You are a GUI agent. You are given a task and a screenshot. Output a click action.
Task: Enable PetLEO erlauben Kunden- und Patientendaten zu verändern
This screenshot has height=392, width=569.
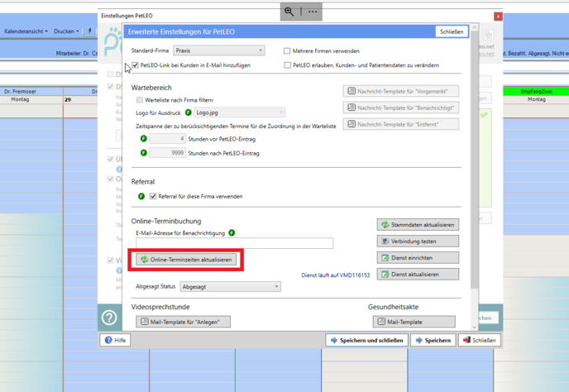click(288, 65)
